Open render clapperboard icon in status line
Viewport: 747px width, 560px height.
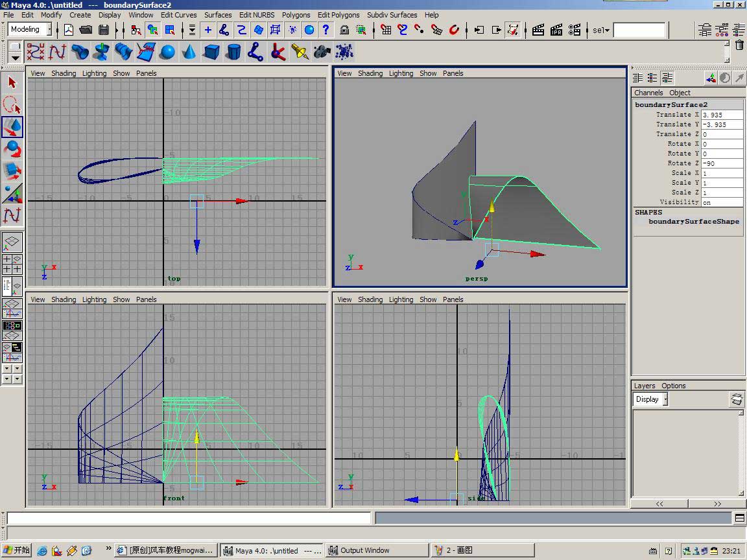[x=538, y=30]
